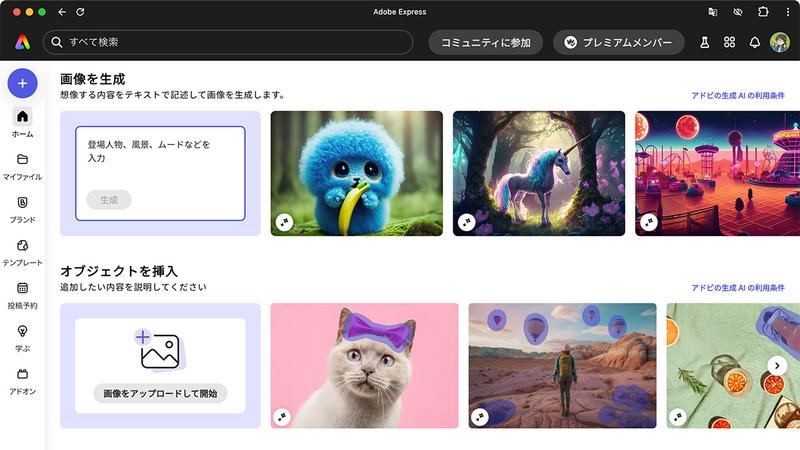Open the notifications bell

(x=755, y=42)
